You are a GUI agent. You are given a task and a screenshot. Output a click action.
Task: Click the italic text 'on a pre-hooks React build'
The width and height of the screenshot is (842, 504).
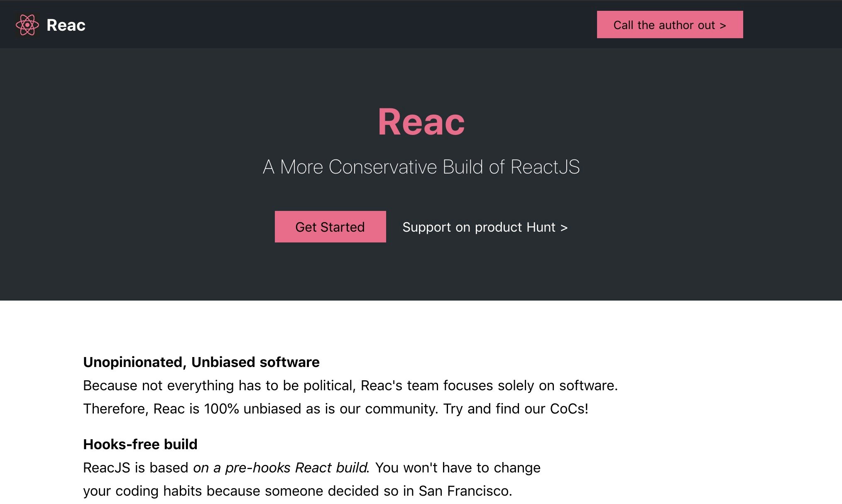point(281,468)
